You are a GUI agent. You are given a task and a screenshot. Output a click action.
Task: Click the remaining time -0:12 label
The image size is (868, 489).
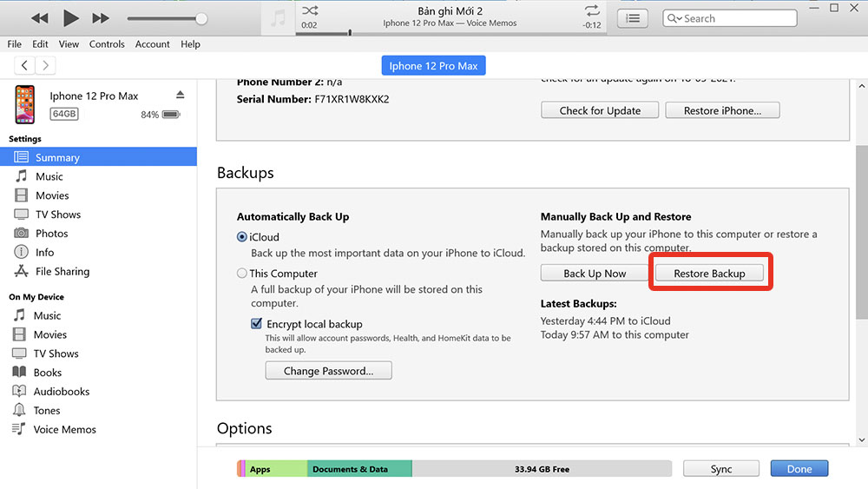(x=592, y=25)
